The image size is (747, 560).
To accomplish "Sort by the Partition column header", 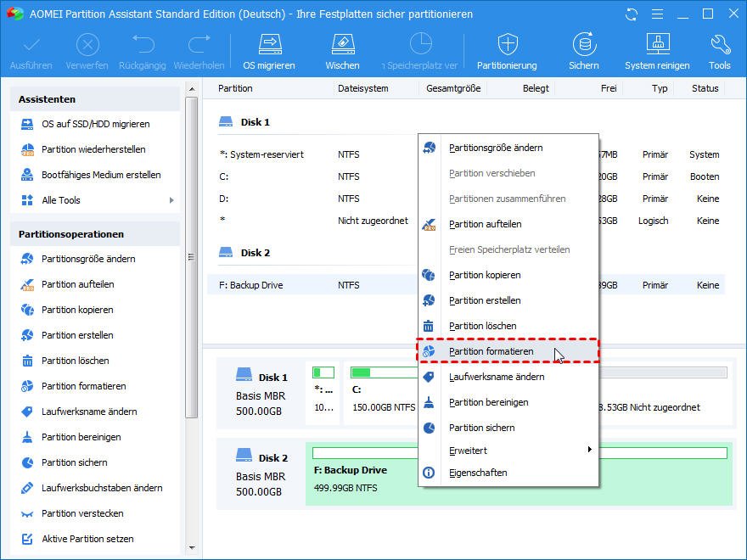I will point(235,88).
